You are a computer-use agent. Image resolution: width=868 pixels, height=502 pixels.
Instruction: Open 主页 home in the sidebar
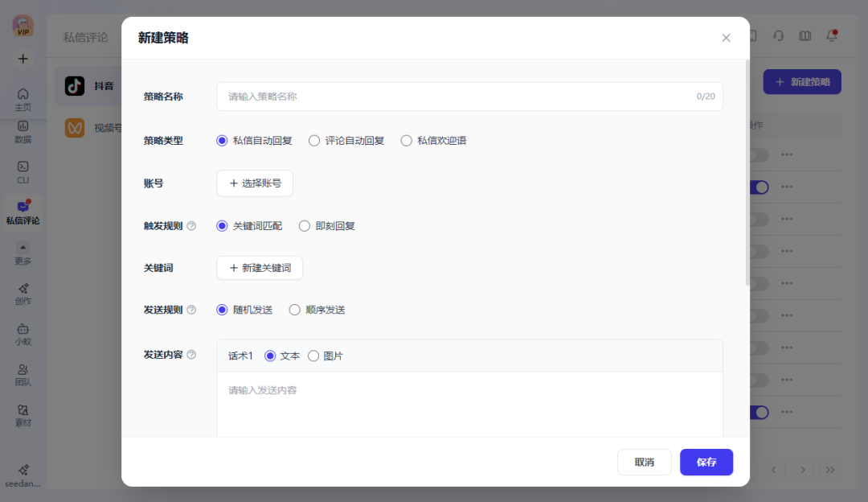tap(23, 100)
